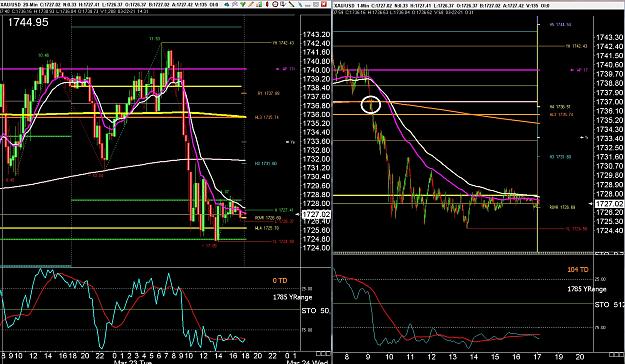Click the 1730.70 level on right price axis

coord(609,166)
